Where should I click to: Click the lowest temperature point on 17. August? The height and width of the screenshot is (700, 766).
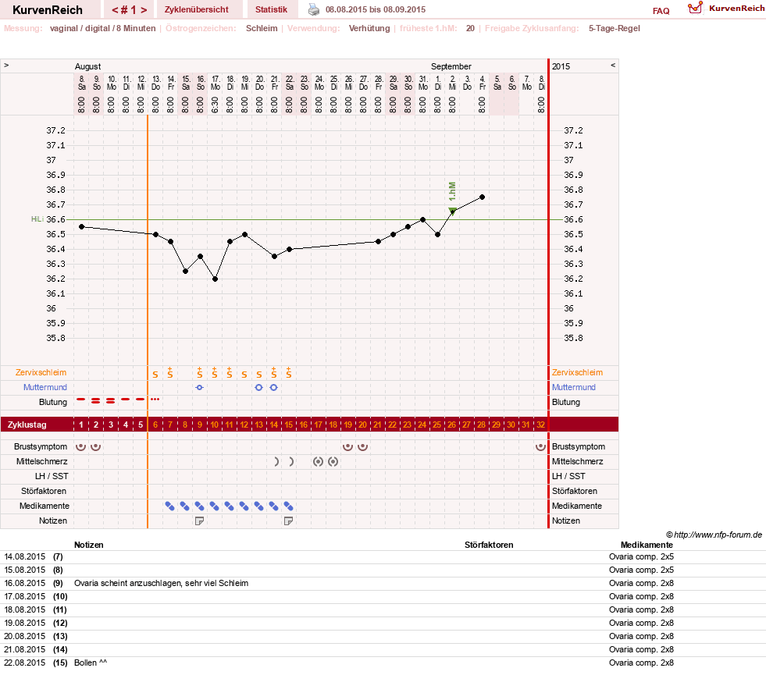coord(215,279)
